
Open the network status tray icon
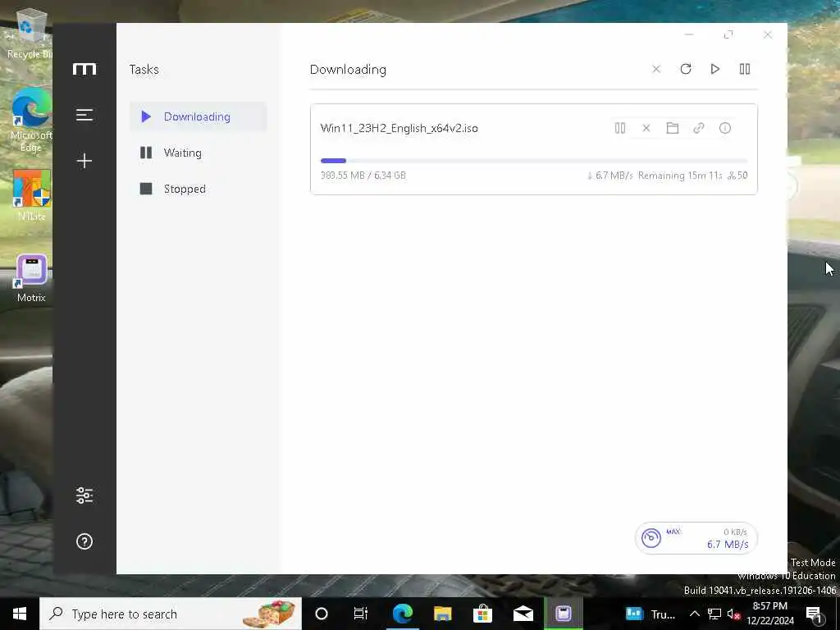pos(714,614)
